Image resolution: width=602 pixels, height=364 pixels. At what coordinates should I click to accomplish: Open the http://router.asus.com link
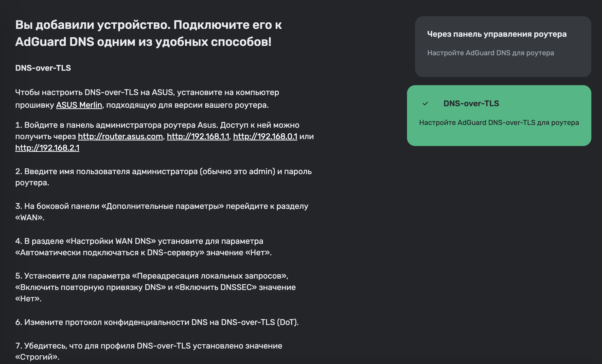coord(120,137)
